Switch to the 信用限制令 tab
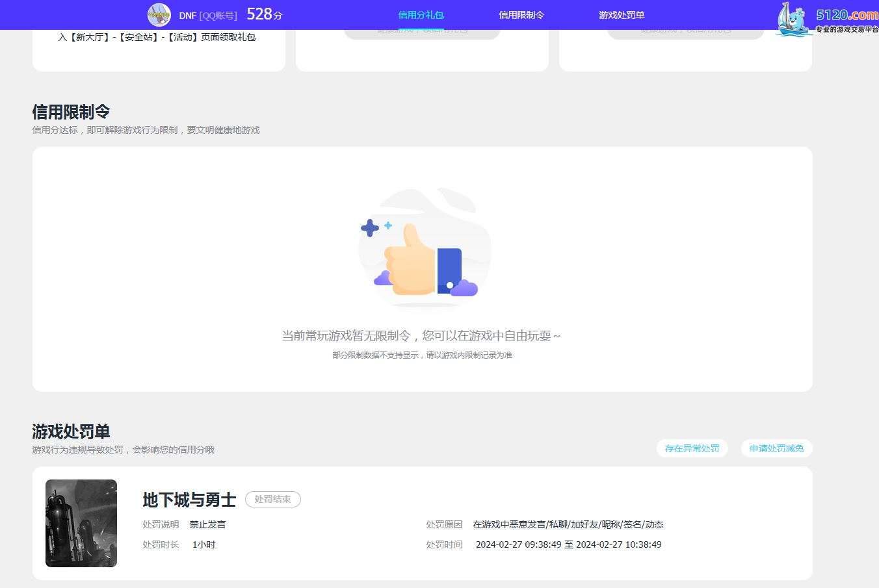 521,15
